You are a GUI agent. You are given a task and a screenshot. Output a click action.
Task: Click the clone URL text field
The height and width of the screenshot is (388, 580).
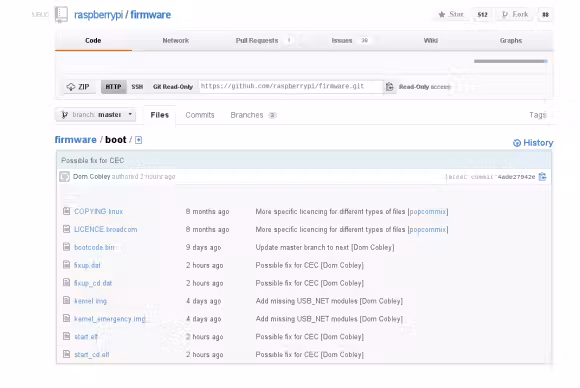coord(290,87)
